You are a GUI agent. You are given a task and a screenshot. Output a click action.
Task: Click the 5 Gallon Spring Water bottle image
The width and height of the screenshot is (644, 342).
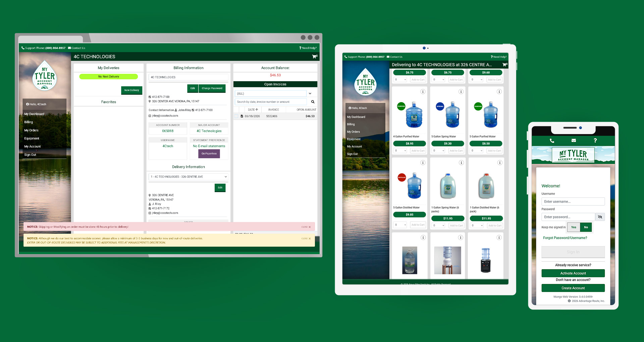pos(452,114)
